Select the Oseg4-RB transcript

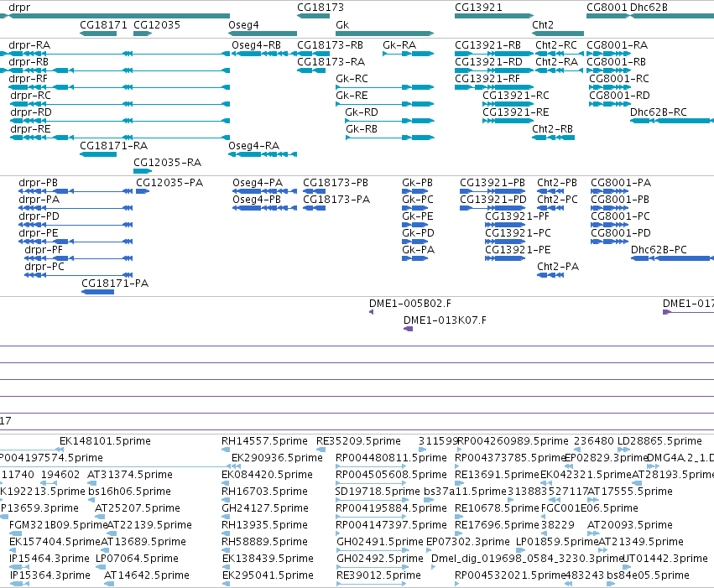point(257,45)
